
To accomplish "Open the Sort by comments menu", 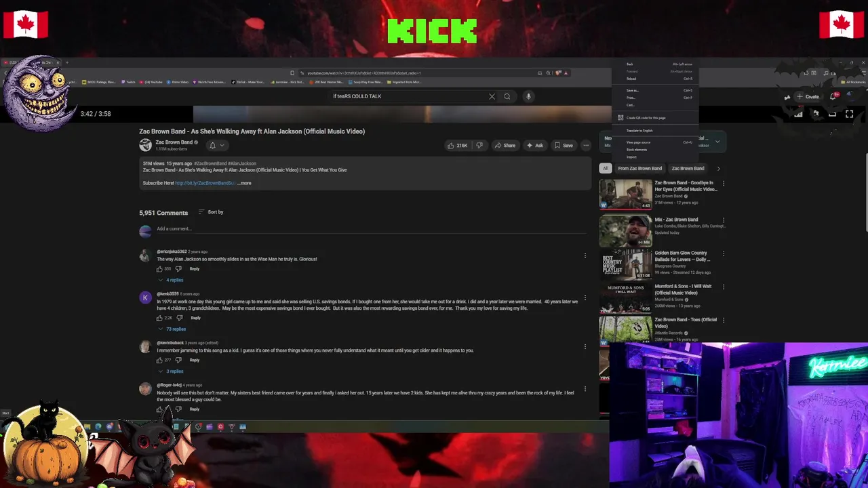I will (x=211, y=212).
